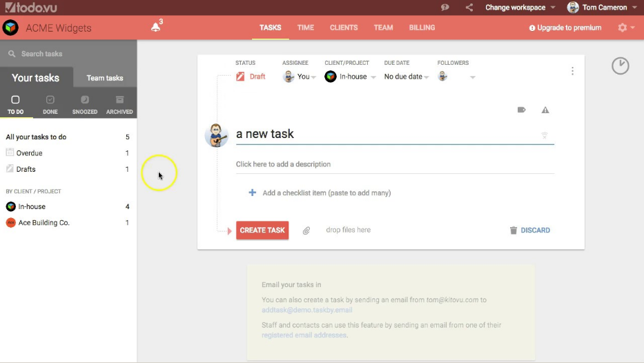
Task: Click the paperclip attach file icon
Action: click(306, 230)
